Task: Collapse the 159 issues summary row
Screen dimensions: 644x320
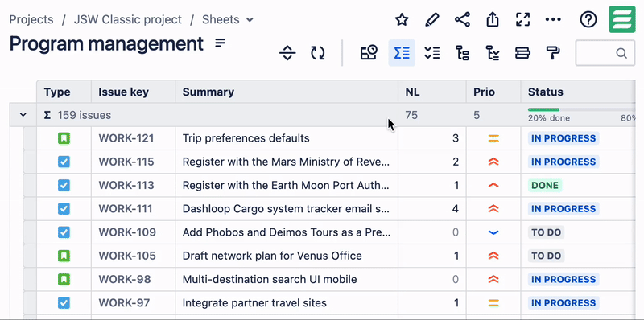Action: (23, 115)
